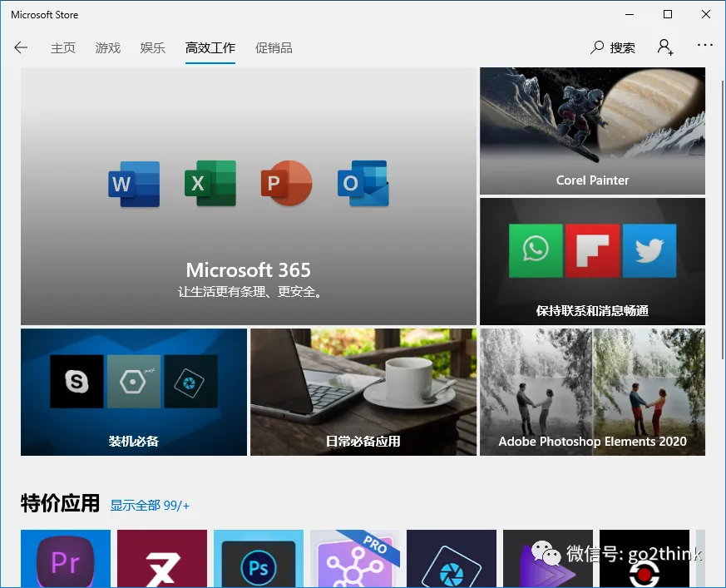This screenshot has width=726, height=588.
Task: Open the 娱乐 tab
Action: click(x=153, y=47)
